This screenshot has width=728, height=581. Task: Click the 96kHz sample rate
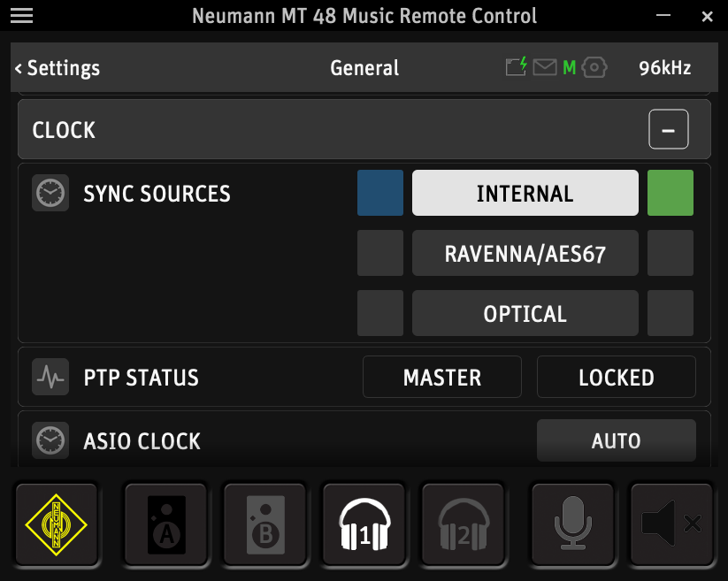665,68
